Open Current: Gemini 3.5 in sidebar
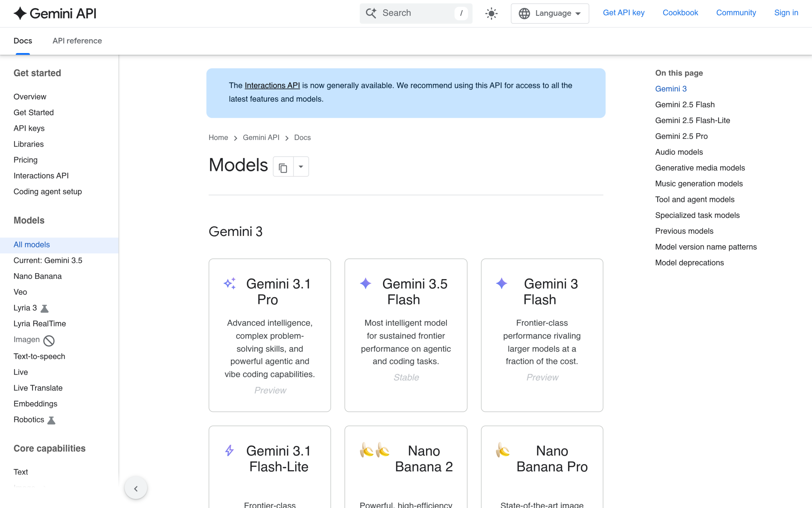This screenshot has width=812, height=508. tap(48, 260)
